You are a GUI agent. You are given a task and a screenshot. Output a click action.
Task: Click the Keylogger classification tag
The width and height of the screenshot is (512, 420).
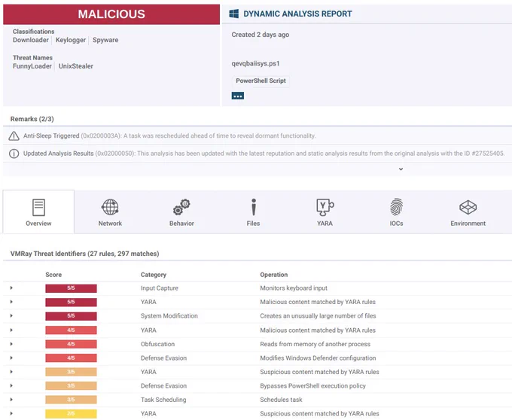(71, 40)
